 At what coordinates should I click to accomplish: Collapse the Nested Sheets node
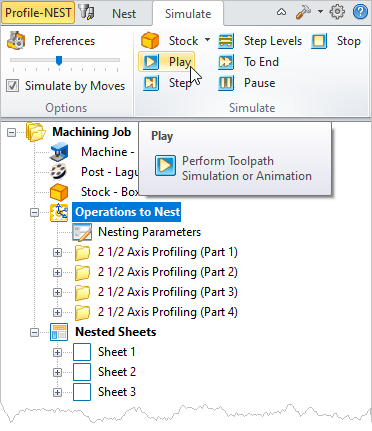click(34, 332)
